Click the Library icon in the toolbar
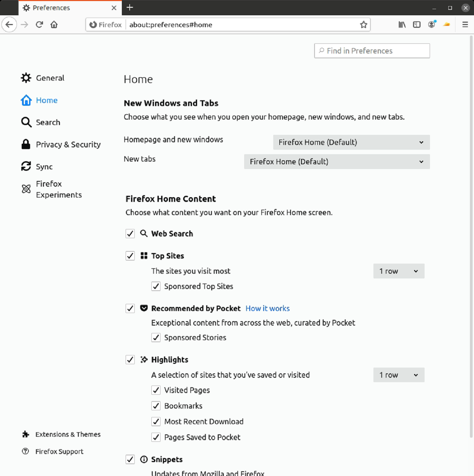The image size is (474, 476). point(402,24)
